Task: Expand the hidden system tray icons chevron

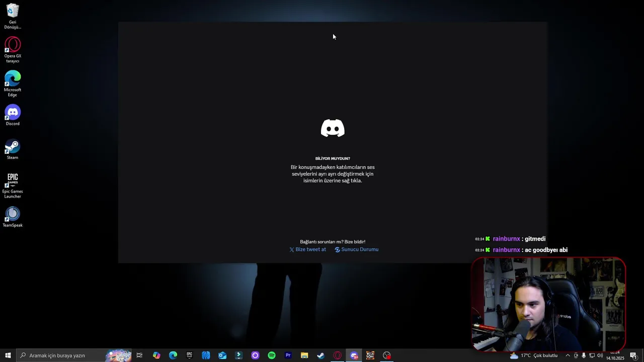Action: tap(568, 355)
